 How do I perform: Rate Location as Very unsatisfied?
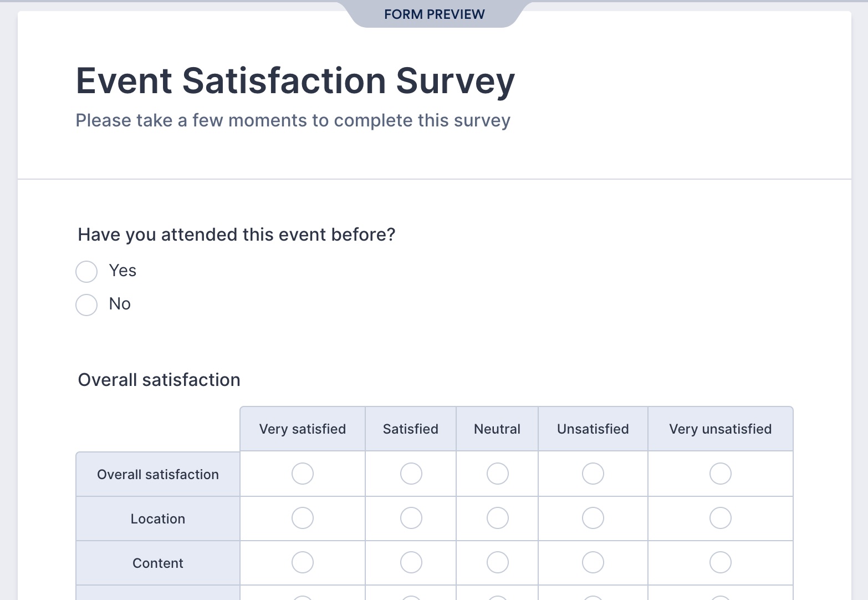[x=721, y=518]
